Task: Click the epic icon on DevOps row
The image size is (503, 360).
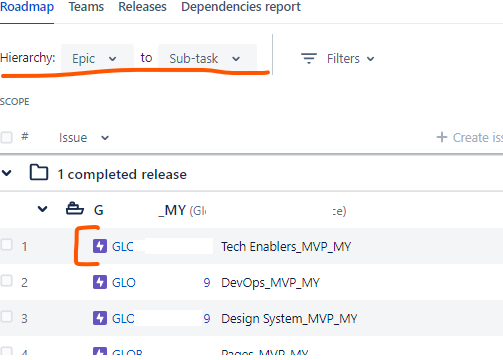Action: click(100, 282)
